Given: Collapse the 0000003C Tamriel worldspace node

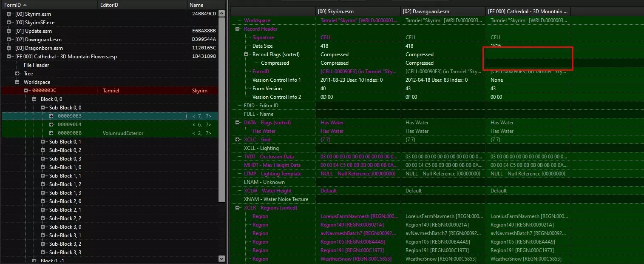Looking at the screenshot, I should click(x=26, y=91).
